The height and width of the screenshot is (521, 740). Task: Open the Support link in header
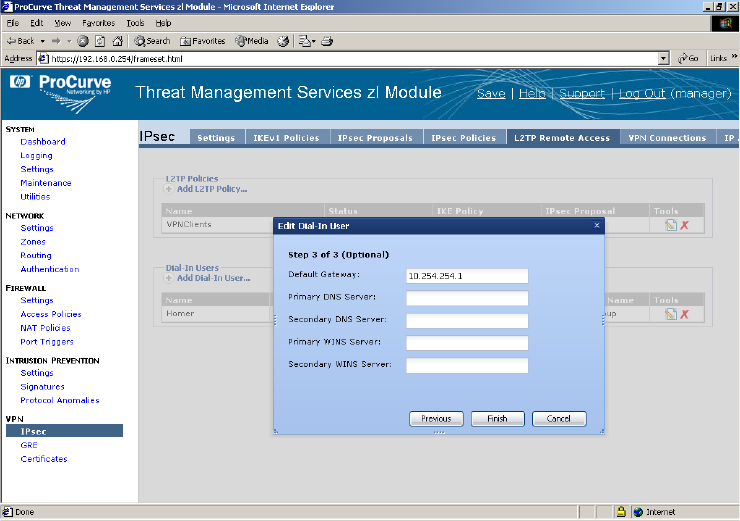(582, 93)
